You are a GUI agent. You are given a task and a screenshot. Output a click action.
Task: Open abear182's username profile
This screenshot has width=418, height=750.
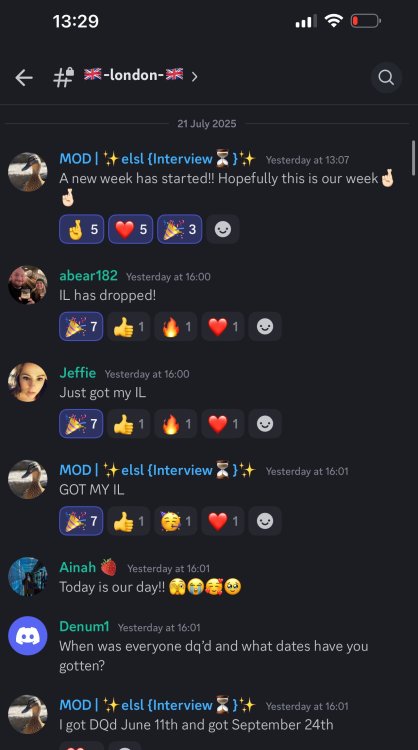point(88,276)
